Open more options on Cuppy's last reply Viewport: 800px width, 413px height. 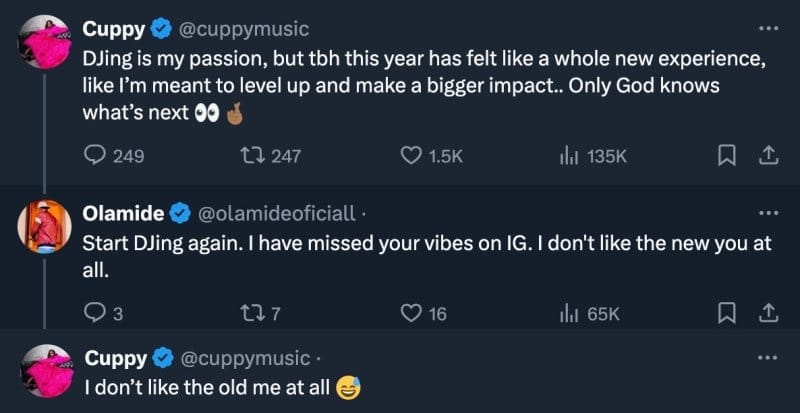click(767, 357)
